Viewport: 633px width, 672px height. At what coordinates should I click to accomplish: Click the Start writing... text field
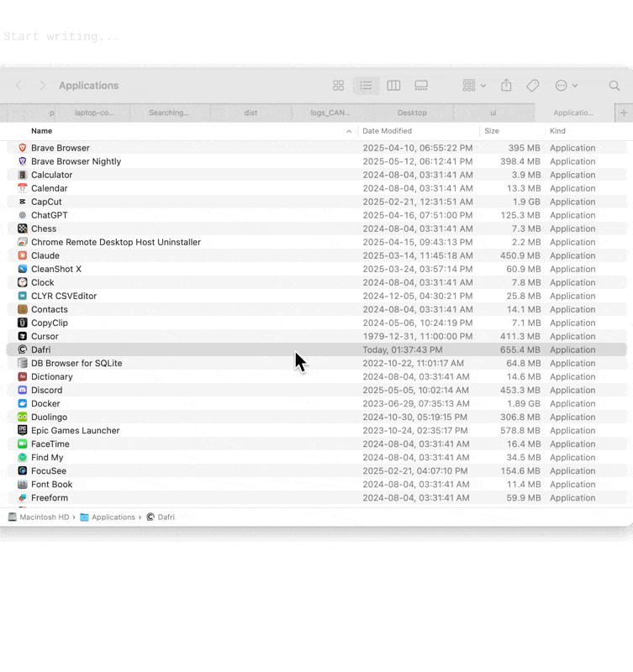coord(61,36)
